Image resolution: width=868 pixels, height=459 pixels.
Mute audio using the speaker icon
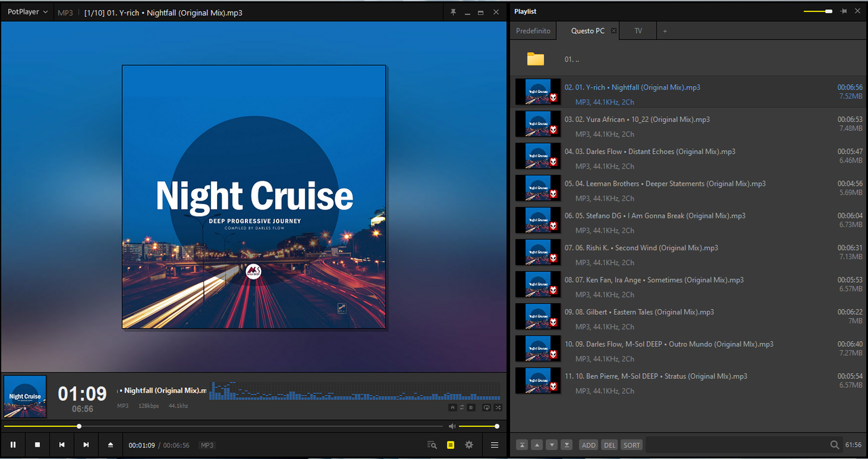pyautogui.click(x=452, y=426)
